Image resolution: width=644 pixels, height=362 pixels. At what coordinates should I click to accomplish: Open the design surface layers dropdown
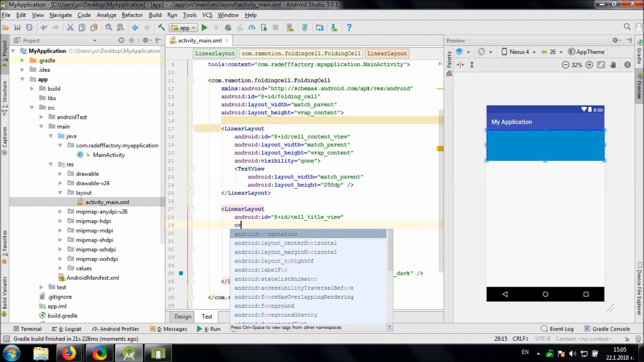tap(462, 52)
